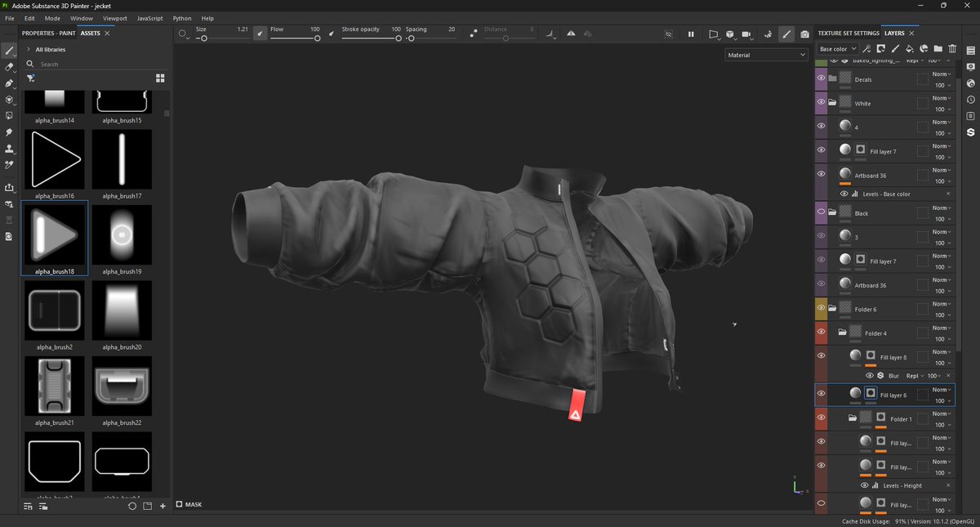The height and width of the screenshot is (527, 980).
Task: Adjust the Flow slider
Action: point(295,38)
